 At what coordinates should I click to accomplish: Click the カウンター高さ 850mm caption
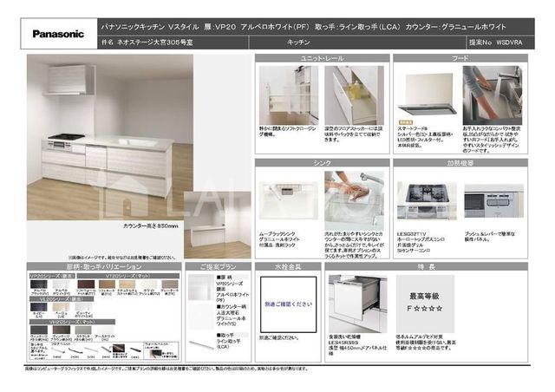pyautogui.click(x=150, y=226)
